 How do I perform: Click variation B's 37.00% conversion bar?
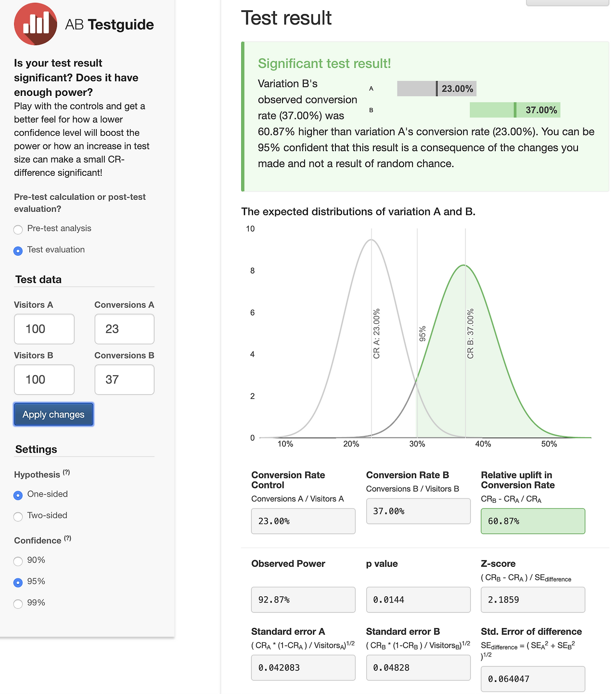pos(514,110)
